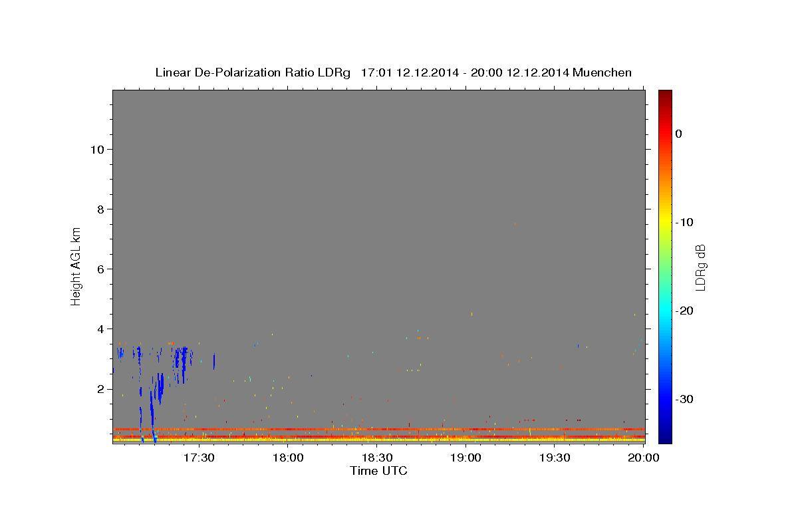The image size is (798, 532).
Task: Click the yellow ground-level band at plot bottom
Action: pos(378,440)
